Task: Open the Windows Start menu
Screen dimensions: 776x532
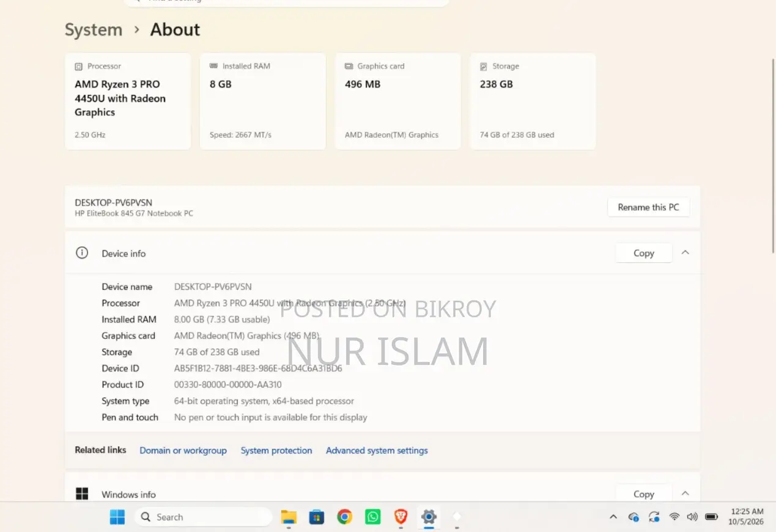Action: tap(117, 517)
